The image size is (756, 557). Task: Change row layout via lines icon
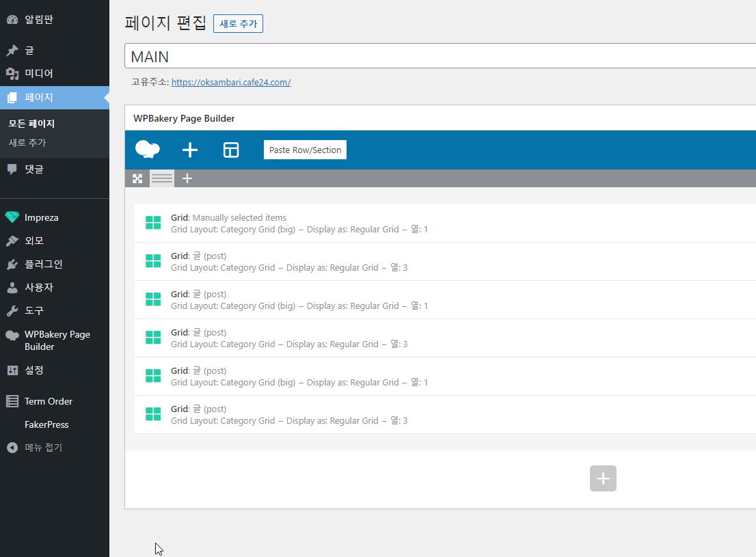tap(162, 178)
